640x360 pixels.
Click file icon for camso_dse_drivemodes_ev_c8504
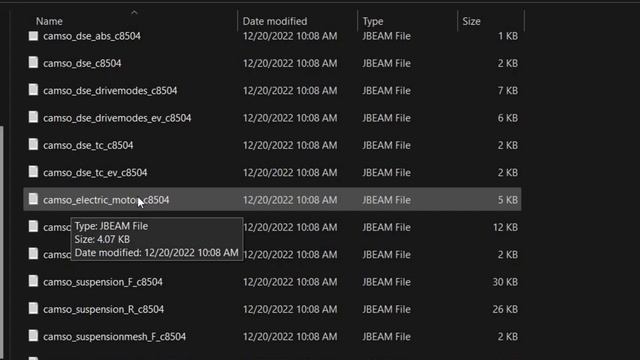33,118
